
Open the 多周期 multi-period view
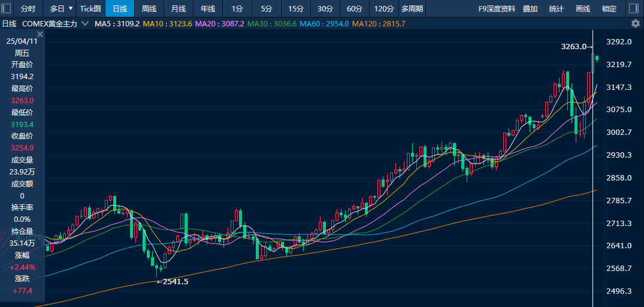[x=412, y=8]
